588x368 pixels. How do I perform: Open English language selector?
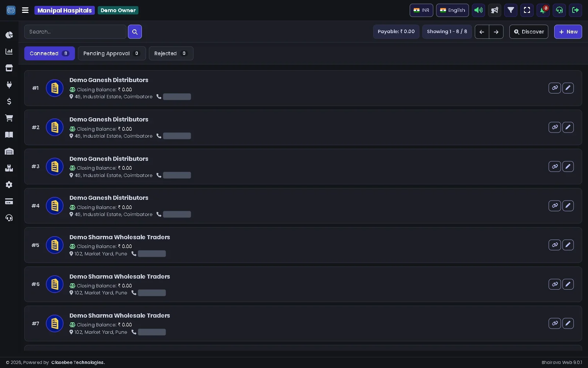click(x=452, y=10)
